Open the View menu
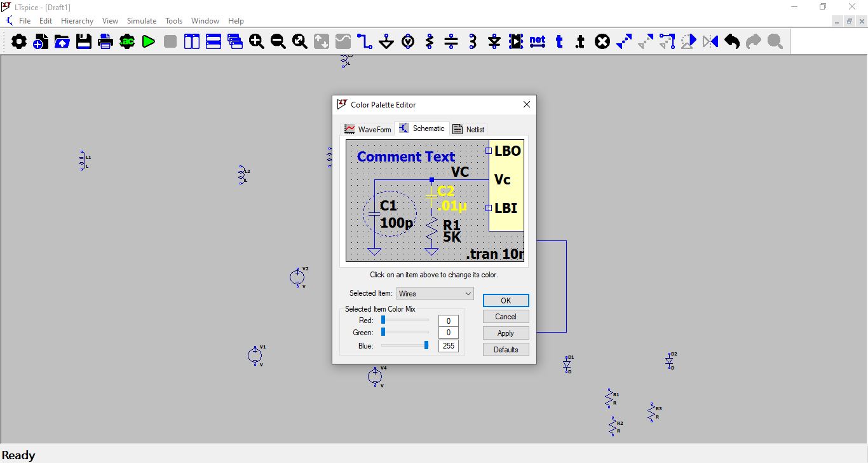This screenshot has height=463, width=868. point(110,21)
